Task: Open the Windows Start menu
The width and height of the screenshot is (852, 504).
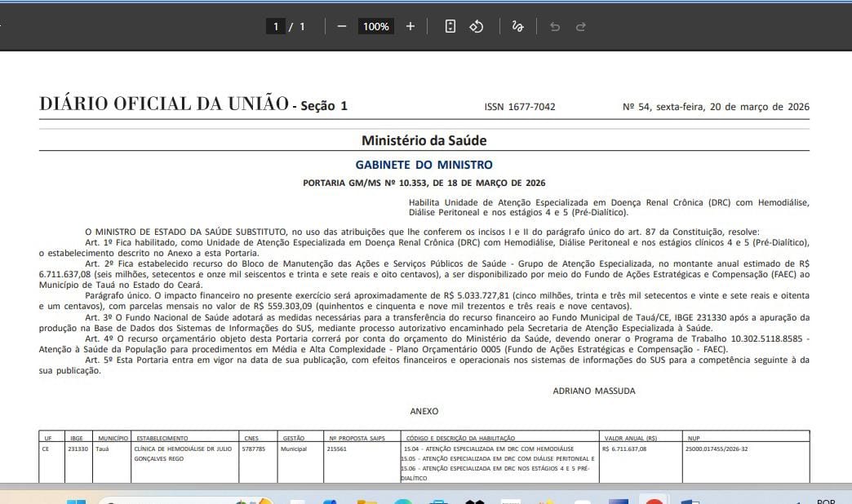Action: 76,501
